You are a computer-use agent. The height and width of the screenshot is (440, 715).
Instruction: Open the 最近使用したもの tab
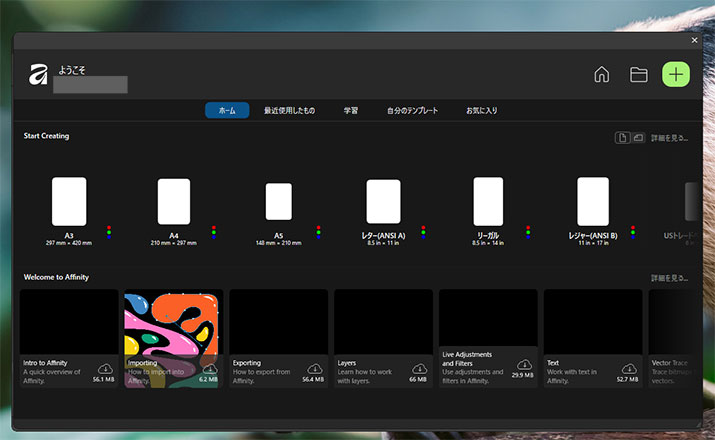click(290, 110)
